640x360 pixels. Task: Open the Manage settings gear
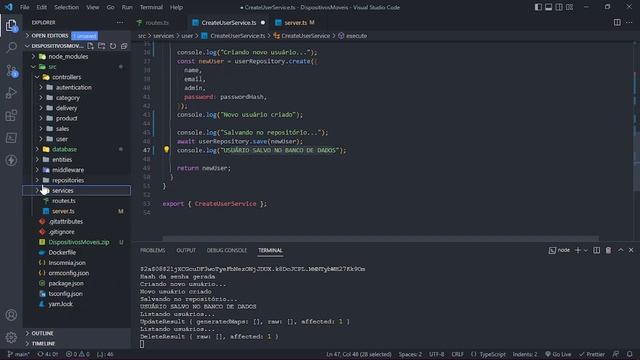(x=11, y=337)
